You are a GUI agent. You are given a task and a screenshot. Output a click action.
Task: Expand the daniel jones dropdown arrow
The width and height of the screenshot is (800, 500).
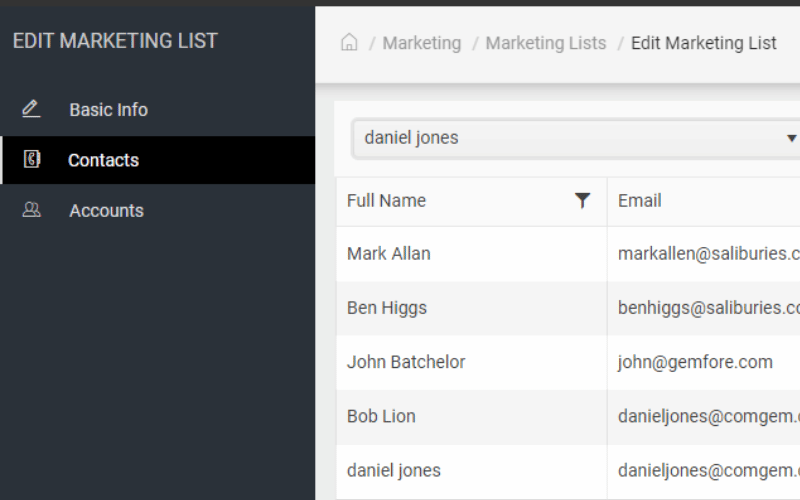point(791,138)
